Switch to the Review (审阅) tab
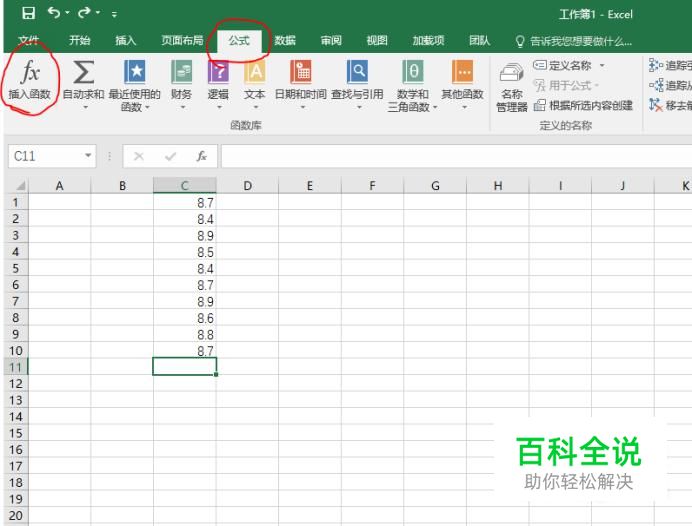 point(331,41)
